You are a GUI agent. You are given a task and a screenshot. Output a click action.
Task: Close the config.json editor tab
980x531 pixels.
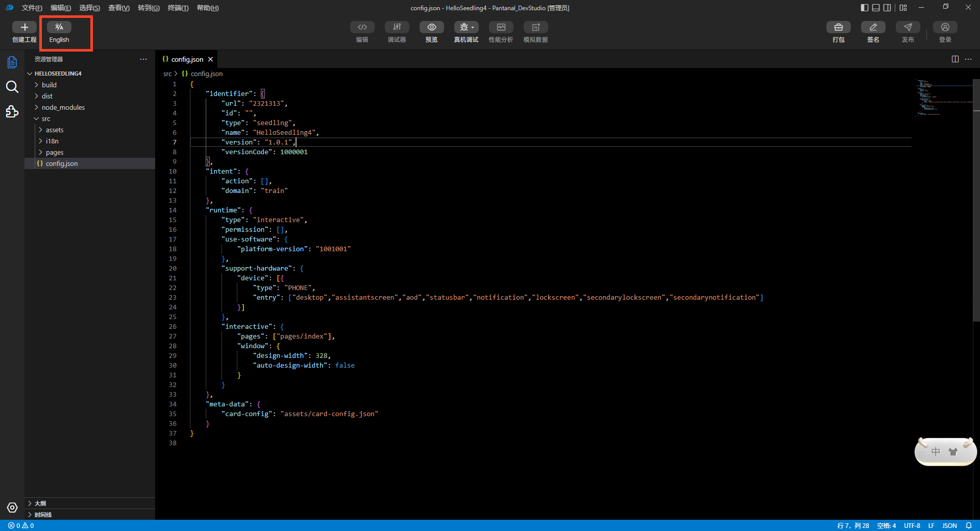tap(210, 59)
